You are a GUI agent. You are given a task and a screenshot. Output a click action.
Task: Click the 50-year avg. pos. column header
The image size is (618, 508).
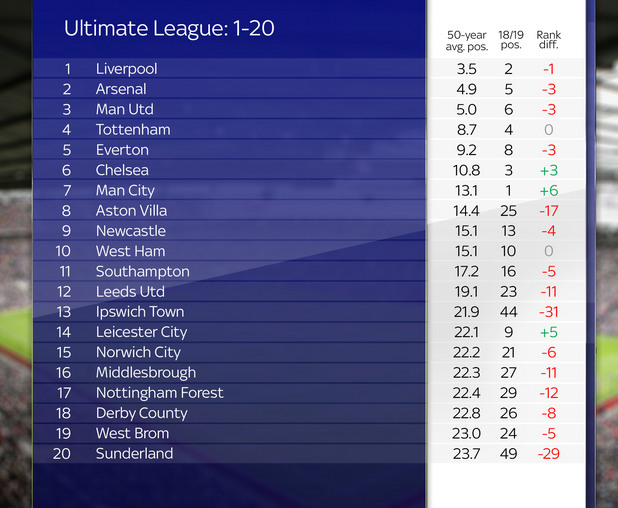click(x=467, y=40)
